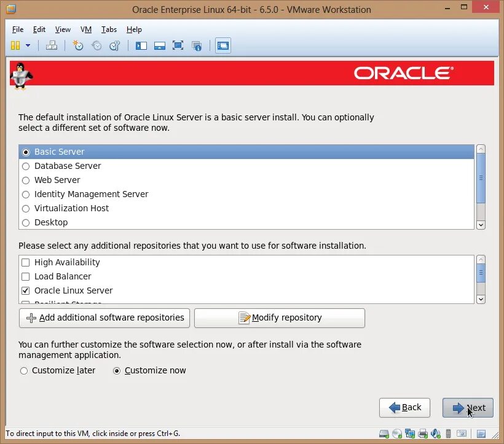The image size is (504, 444).
Task: Click the Modify repository button
Action: (279, 318)
